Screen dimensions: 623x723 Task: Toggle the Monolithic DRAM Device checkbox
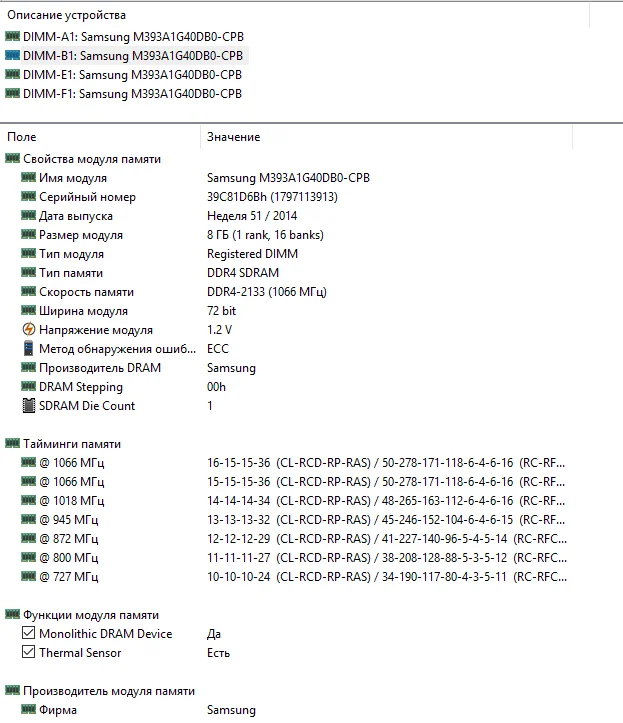(x=28, y=633)
